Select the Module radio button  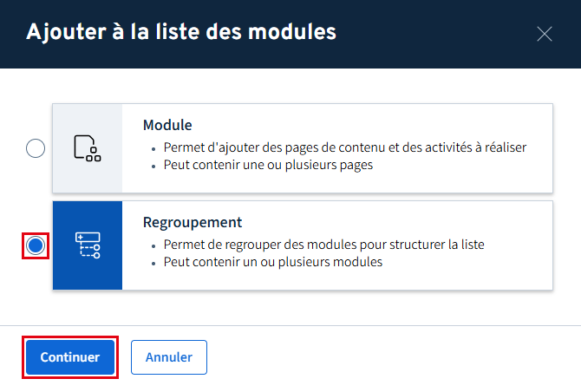pyautogui.click(x=36, y=148)
